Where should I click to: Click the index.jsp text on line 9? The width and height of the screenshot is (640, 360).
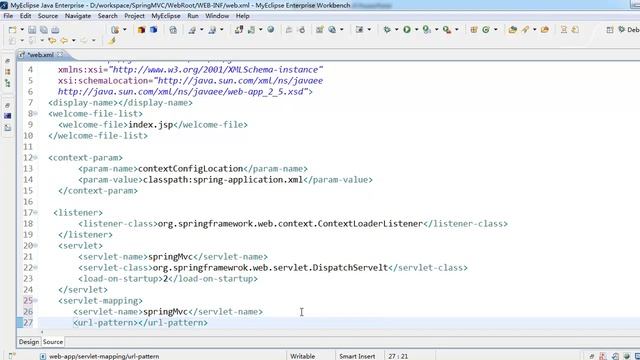(x=151, y=124)
